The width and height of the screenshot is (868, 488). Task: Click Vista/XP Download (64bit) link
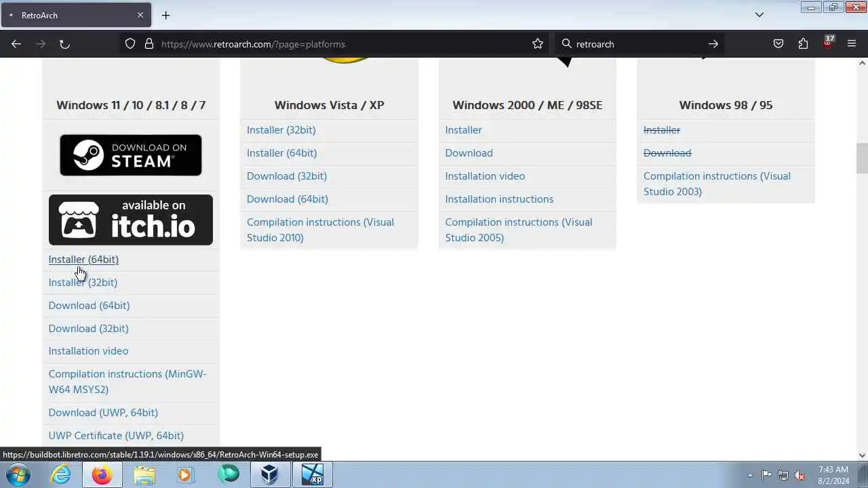pyautogui.click(x=288, y=199)
